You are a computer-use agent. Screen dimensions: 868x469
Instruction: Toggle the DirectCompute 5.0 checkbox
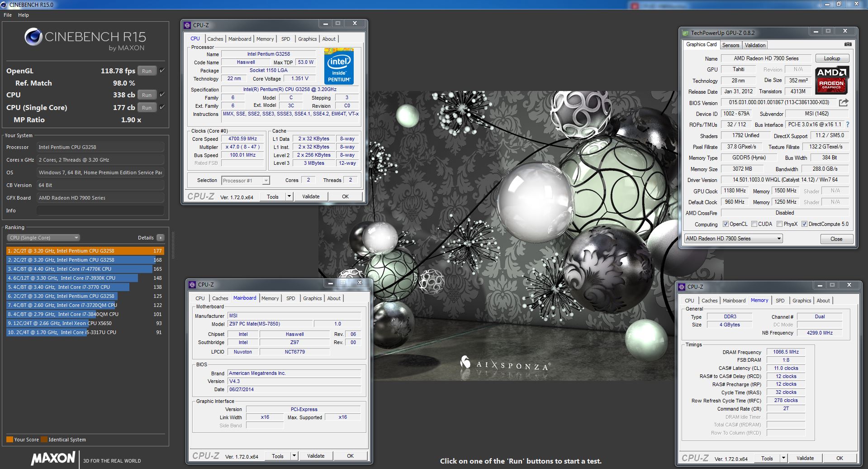(x=804, y=224)
